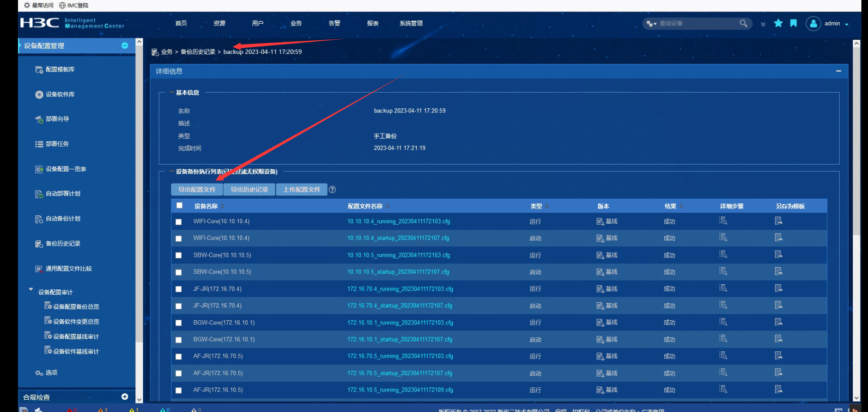Open the 系统管理 top menu
868x412 pixels.
pos(411,23)
